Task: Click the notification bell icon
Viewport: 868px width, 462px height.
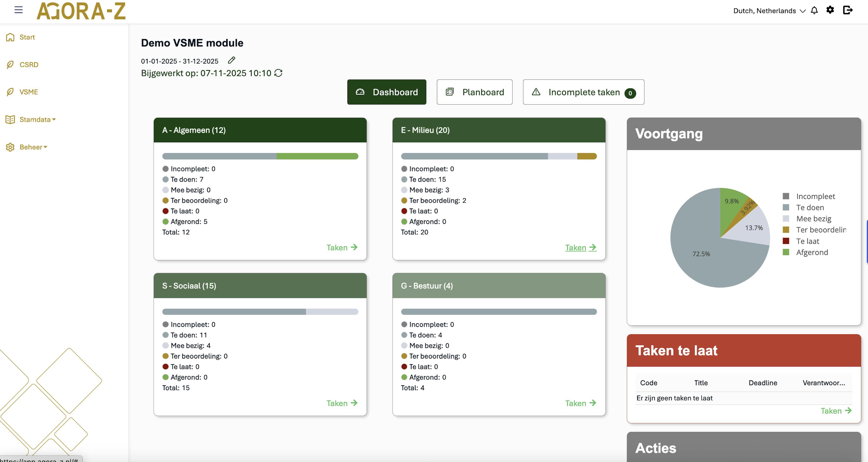Action: pos(814,10)
